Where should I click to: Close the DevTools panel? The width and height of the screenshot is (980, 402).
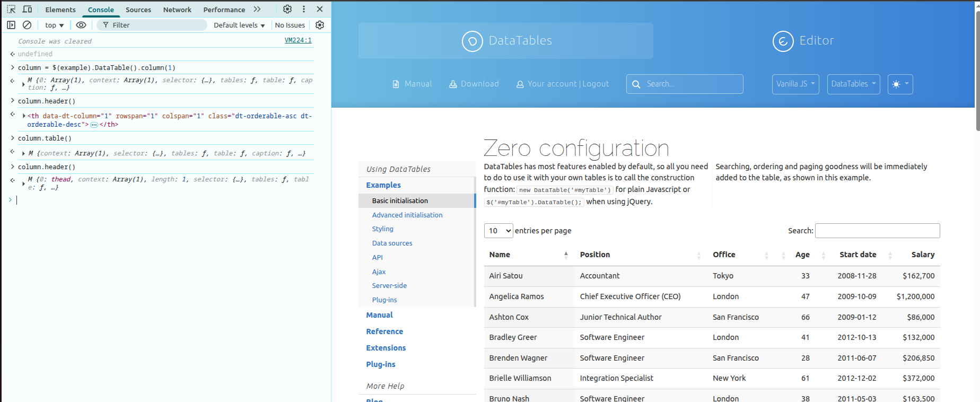click(x=320, y=9)
